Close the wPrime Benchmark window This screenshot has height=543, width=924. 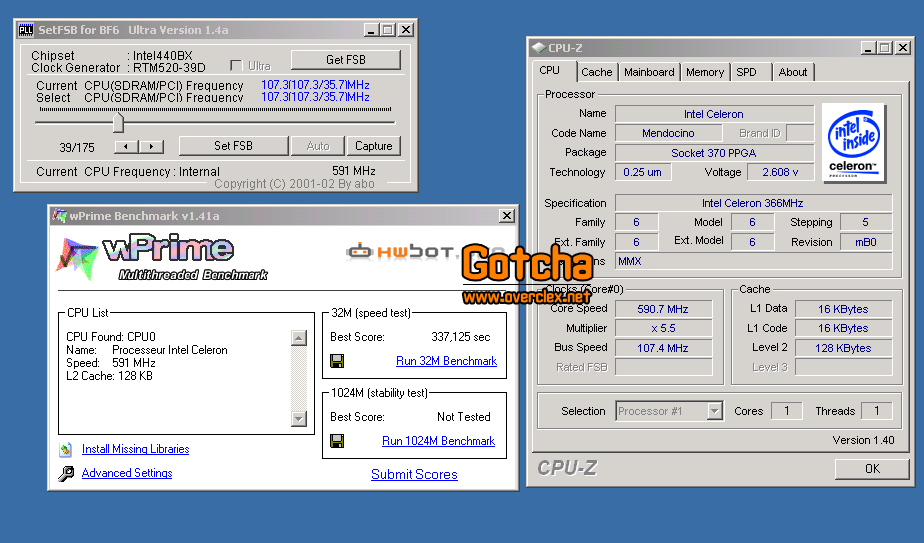pyautogui.click(x=506, y=216)
